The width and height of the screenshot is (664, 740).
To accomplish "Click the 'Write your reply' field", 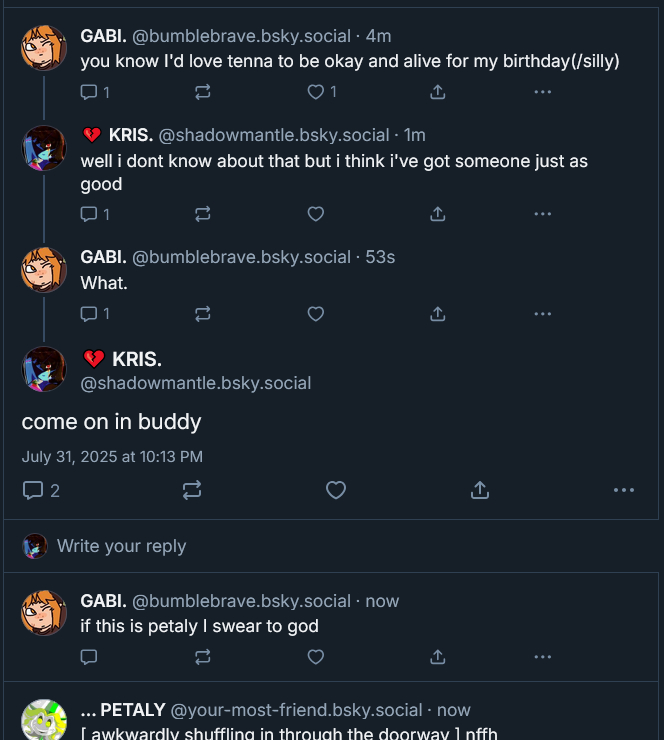I will tap(122, 546).
